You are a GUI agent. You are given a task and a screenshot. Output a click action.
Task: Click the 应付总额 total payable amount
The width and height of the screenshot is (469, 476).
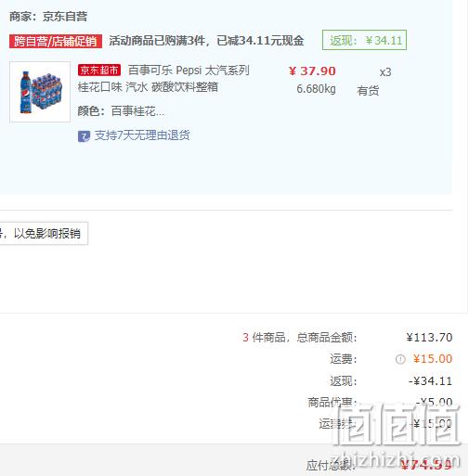pos(426,464)
